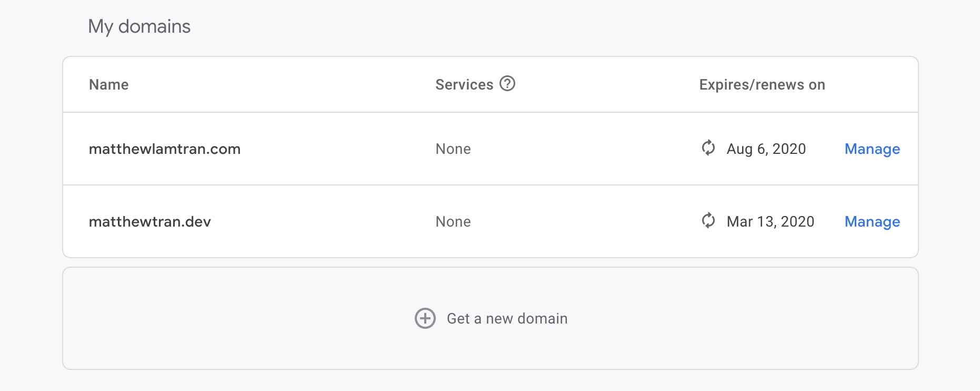
Task: Click auto-renew icon beside Mar 13, 2020
Action: point(708,221)
